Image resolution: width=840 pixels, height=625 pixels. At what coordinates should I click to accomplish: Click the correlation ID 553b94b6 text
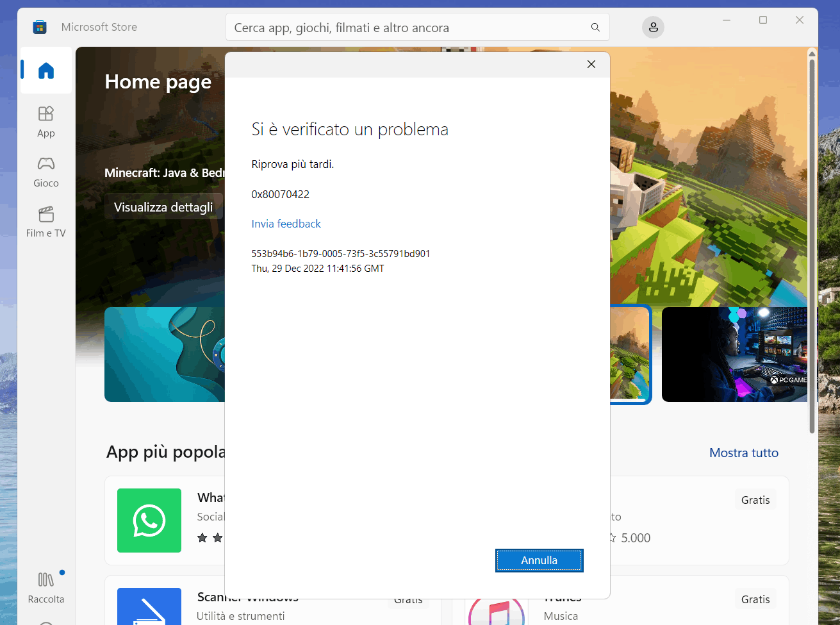point(341,254)
